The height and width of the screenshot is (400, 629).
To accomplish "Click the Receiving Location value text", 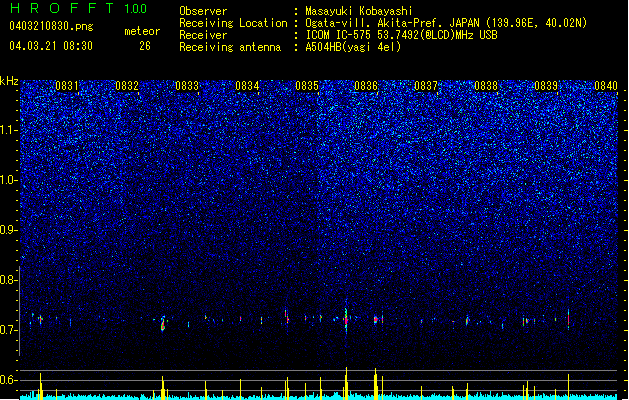I will point(446,23).
